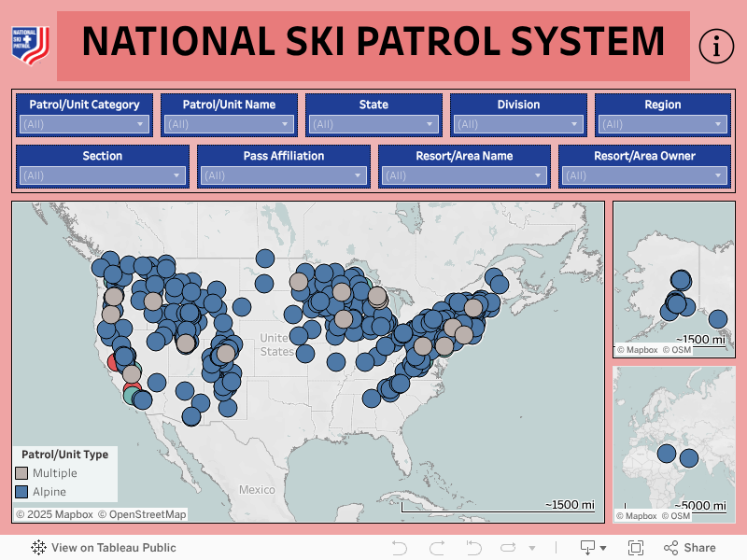The image size is (747, 560).
Task: Click the Share icon button
Action: (690, 548)
